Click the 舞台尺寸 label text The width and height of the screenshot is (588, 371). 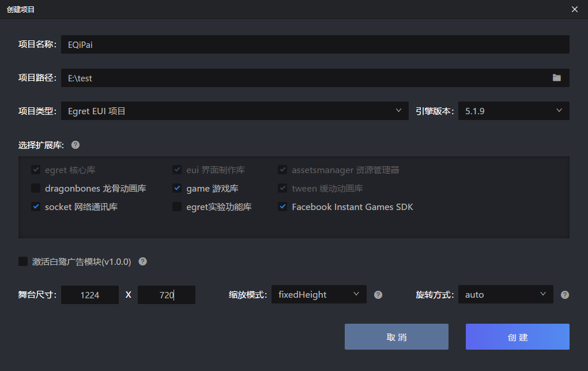37,295
